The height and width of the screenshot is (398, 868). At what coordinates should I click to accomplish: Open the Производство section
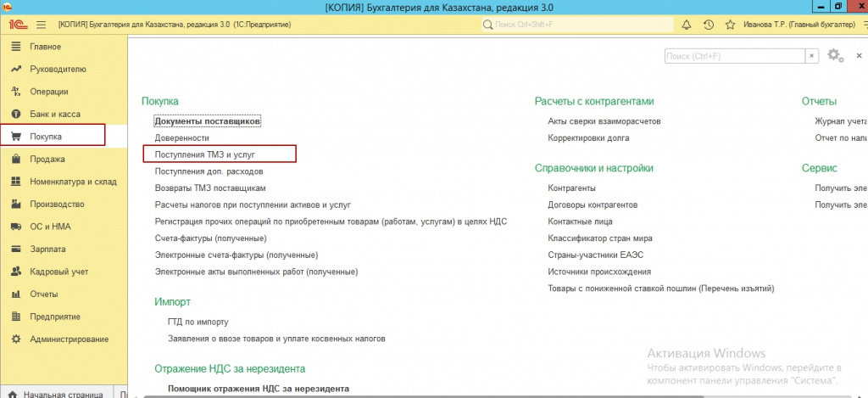57,204
